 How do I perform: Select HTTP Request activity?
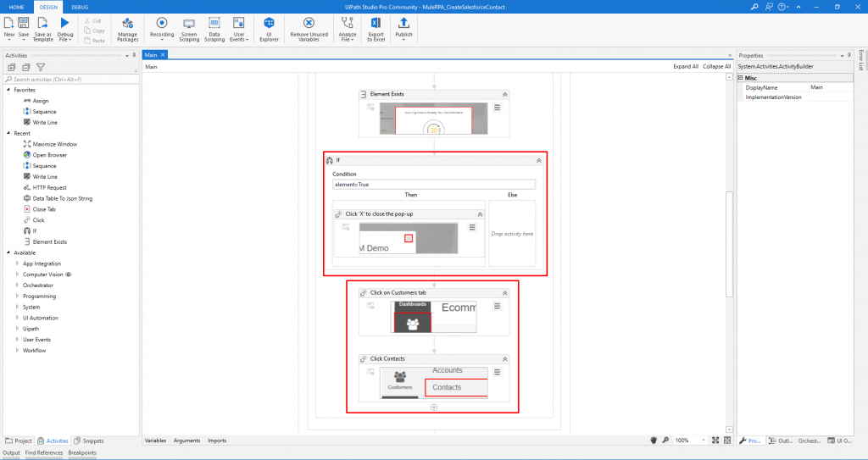pos(48,188)
